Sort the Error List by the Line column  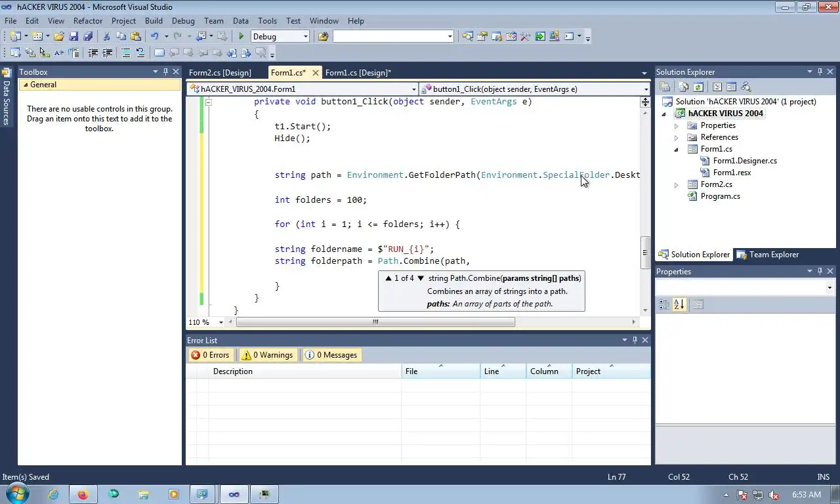pos(503,371)
